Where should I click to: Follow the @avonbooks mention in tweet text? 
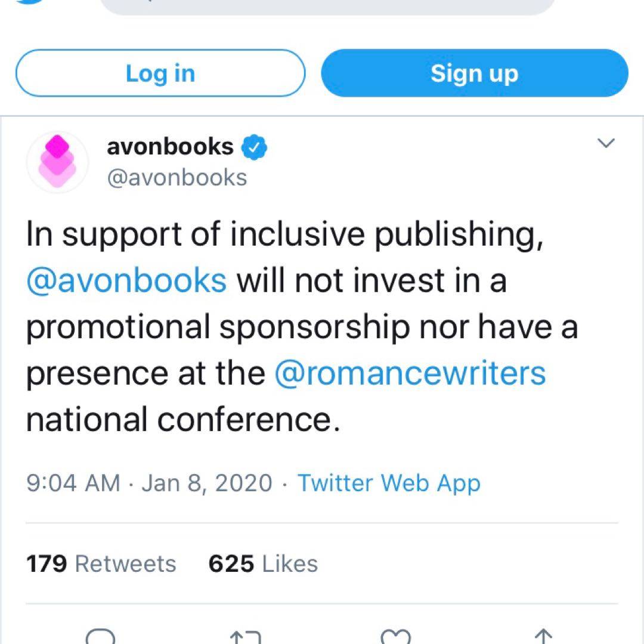pyautogui.click(x=126, y=280)
